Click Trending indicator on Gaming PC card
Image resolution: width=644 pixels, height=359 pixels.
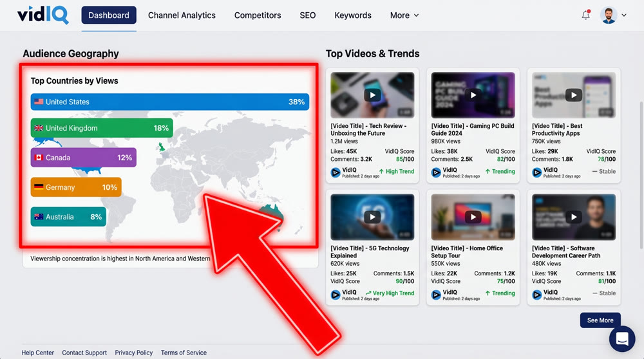[x=500, y=172]
